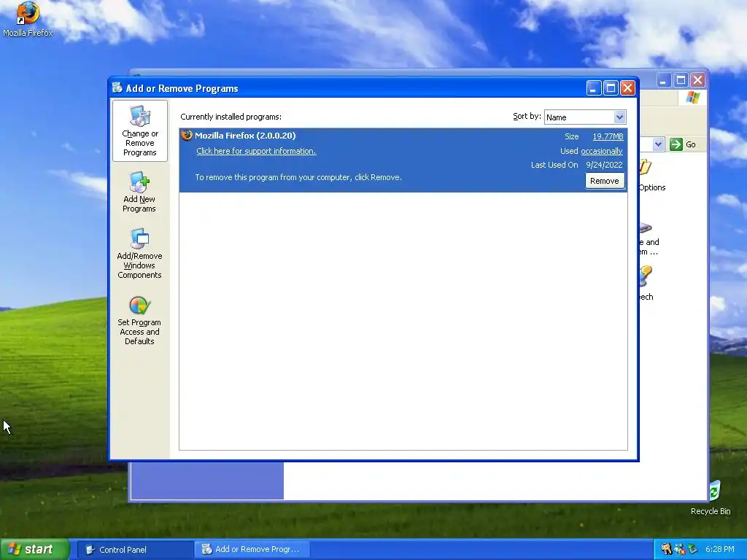Viewport: 747px width, 560px height.
Task: Open Mozilla Firefox desktop shortcut
Action: (28, 20)
